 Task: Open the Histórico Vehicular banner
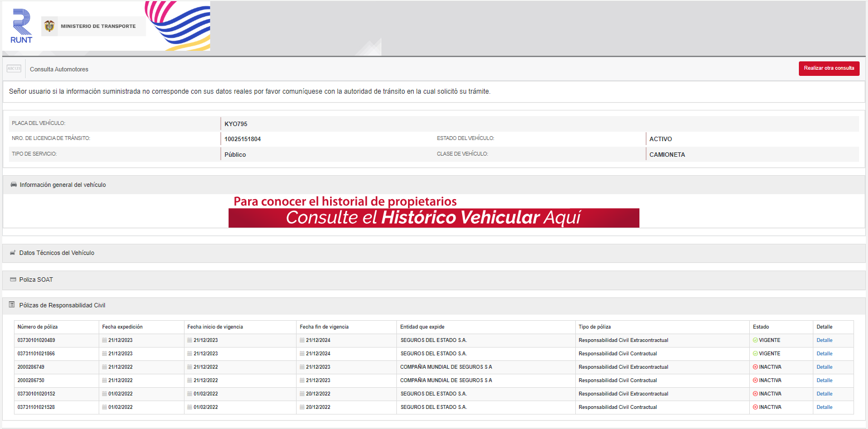[x=434, y=217]
